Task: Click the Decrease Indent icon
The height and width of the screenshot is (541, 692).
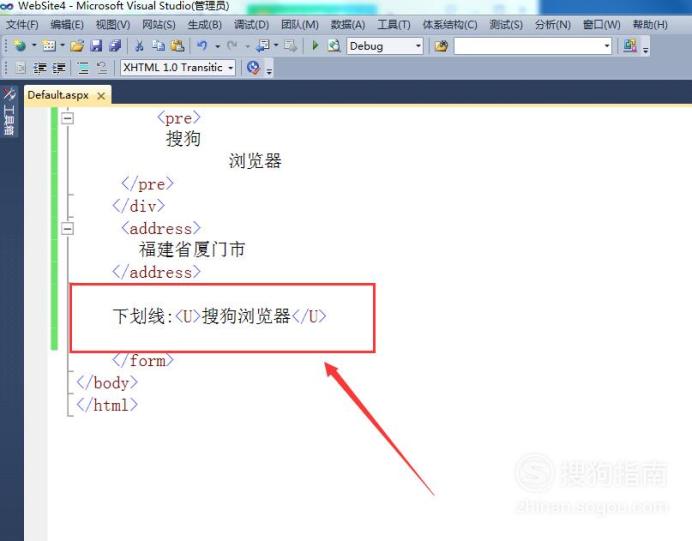Action: tap(40, 68)
